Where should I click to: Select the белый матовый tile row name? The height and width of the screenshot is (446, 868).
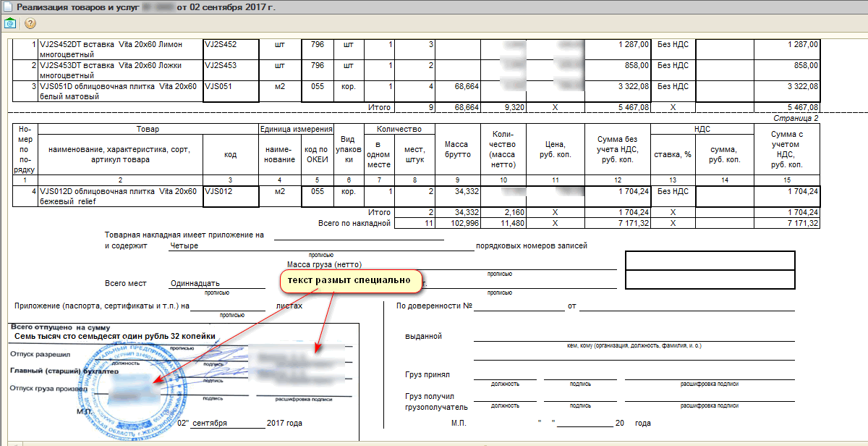pos(119,91)
